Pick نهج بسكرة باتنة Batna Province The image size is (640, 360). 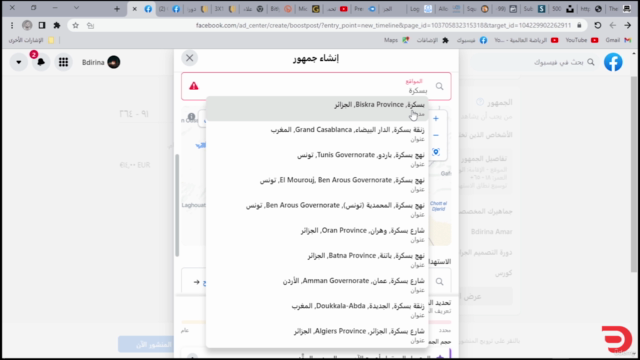coord(317,260)
